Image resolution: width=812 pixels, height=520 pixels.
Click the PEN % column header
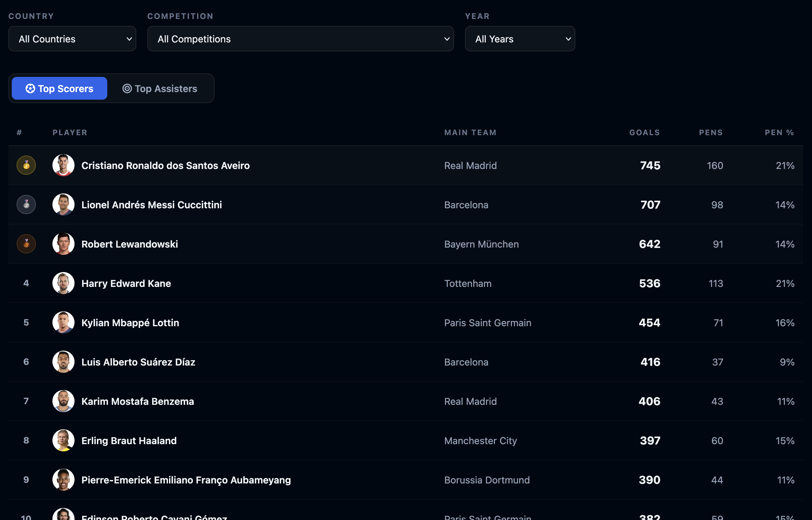tap(779, 132)
